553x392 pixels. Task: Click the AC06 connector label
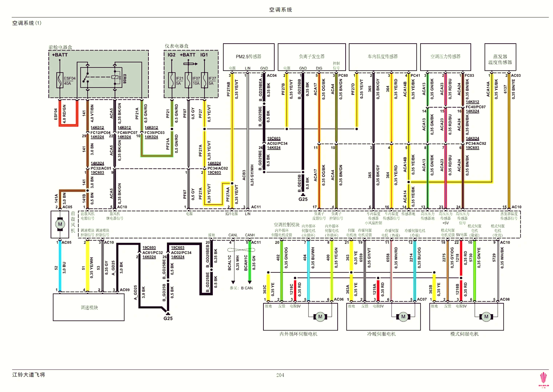click(339, 299)
